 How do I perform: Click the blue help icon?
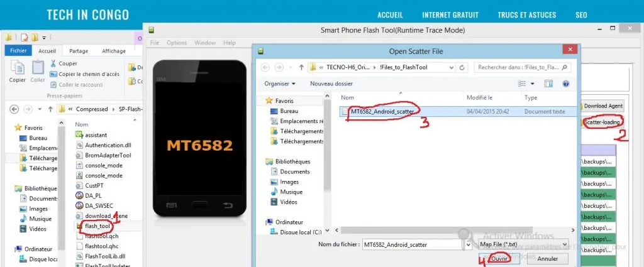(566, 84)
